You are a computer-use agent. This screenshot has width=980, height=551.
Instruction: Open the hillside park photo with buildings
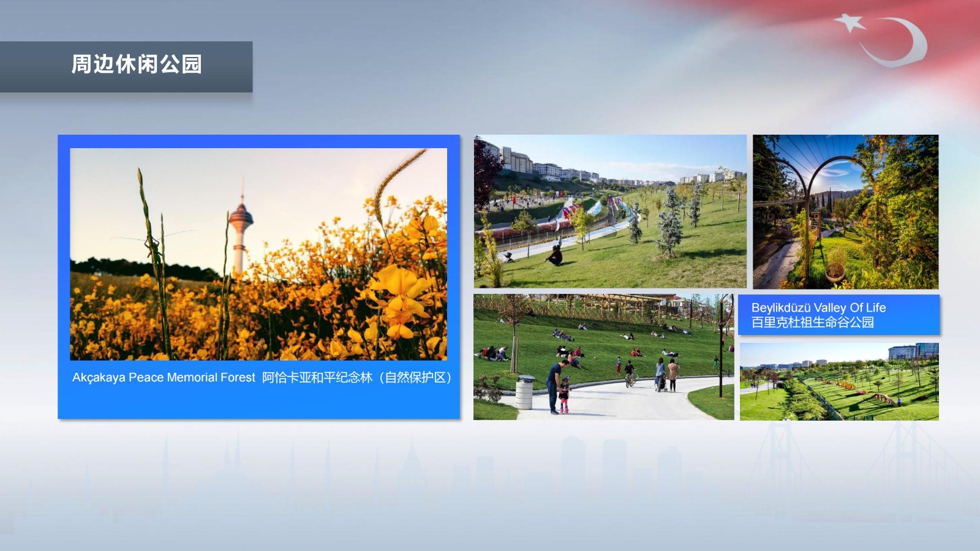tap(610, 211)
